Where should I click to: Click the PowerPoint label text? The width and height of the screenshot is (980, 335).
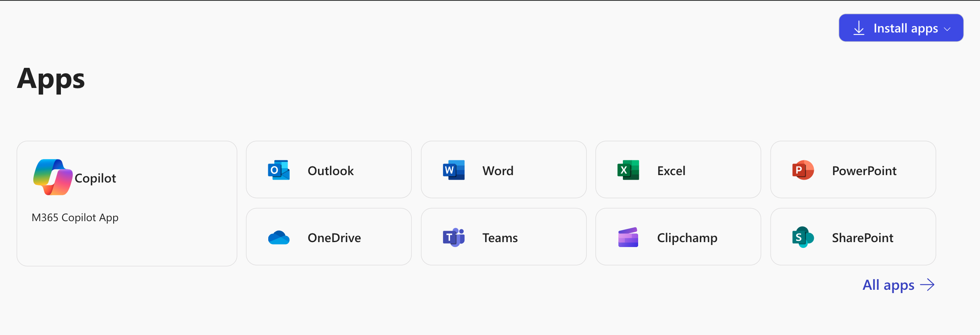[x=864, y=171]
